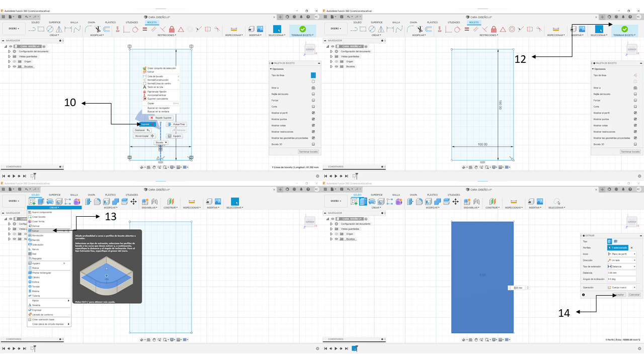Click Deshacer in top-left marking menu

pos(142,130)
